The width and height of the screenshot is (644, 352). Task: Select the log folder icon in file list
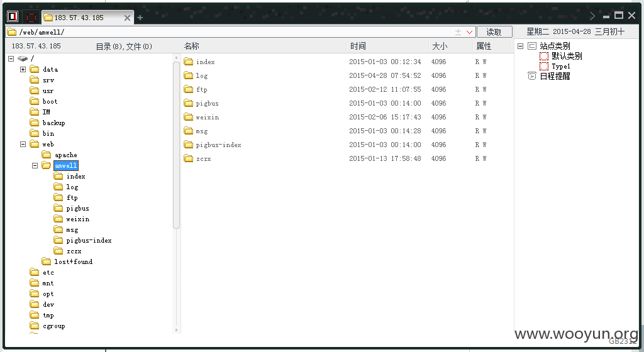pyautogui.click(x=189, y=75)
